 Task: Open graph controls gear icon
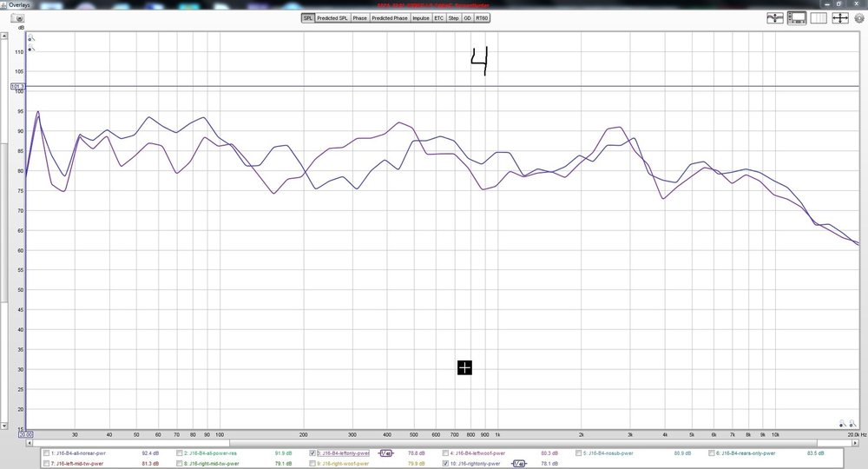[x=859, y=18]
